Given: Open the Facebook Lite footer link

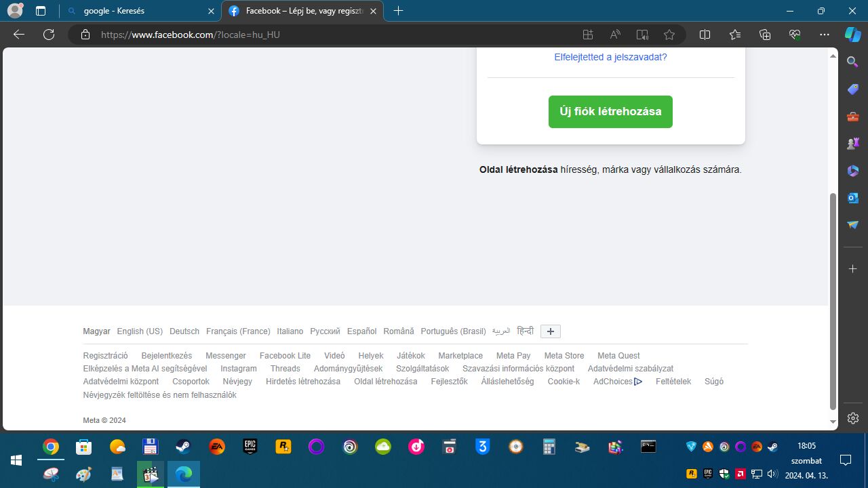Looking at the screenshot, I should 285,356.
